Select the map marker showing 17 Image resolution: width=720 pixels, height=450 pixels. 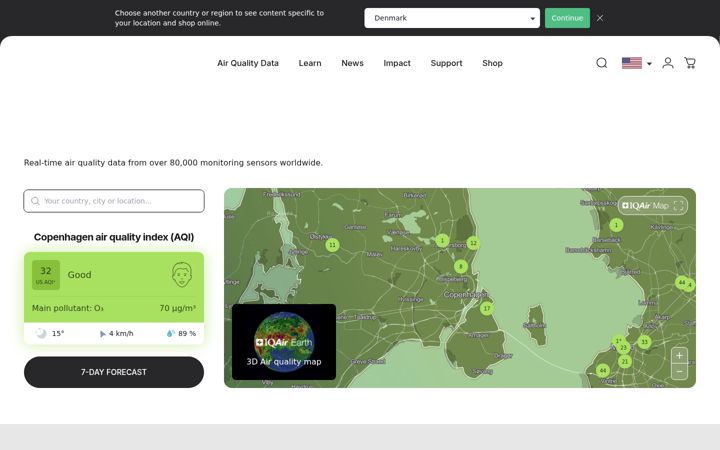click(487, 308)
